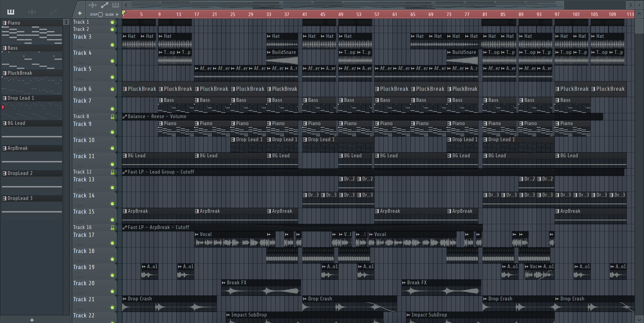Image resolution: width=644 pixels, height=323 pixels.
Task: Select the Track 6 header
Action: click(95, 89)
